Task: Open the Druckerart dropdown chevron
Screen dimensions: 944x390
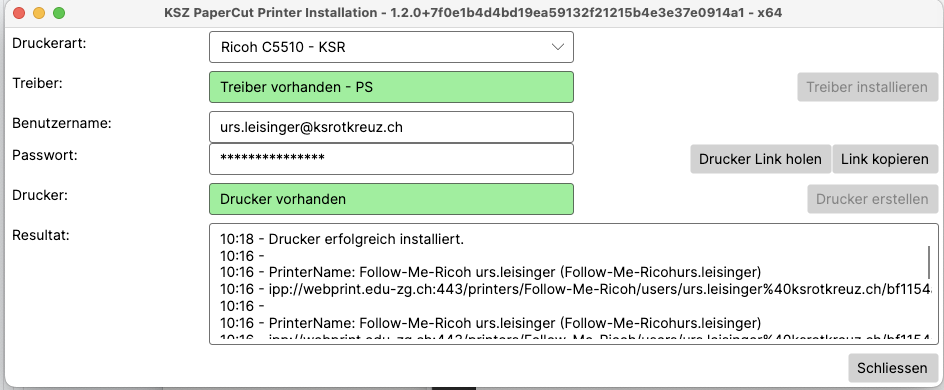Action: coord(557,47)
